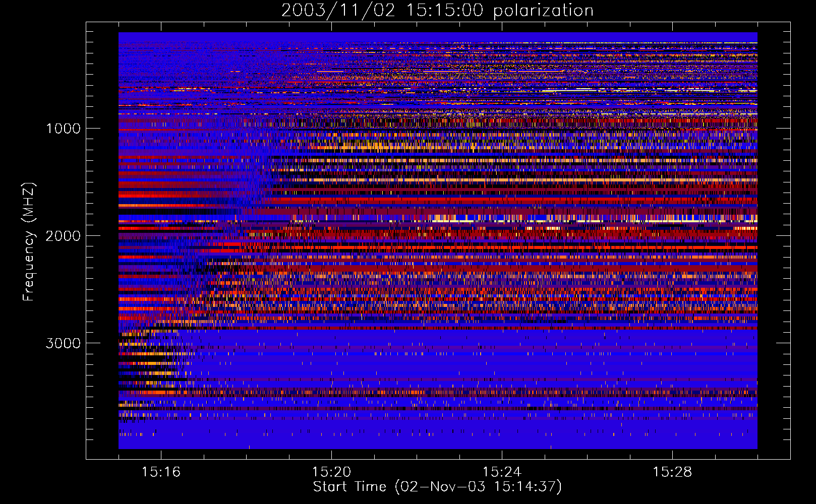Click the '15:24' time axis label
The height and width of the screenshot is (504, 816).
point(502,472)
